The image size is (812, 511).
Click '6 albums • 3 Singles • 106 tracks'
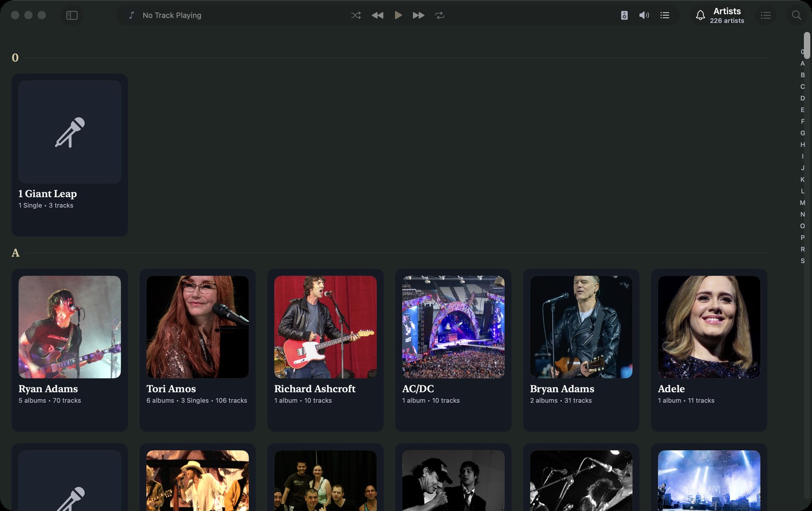pyautogui.click(x=197, y=401)
